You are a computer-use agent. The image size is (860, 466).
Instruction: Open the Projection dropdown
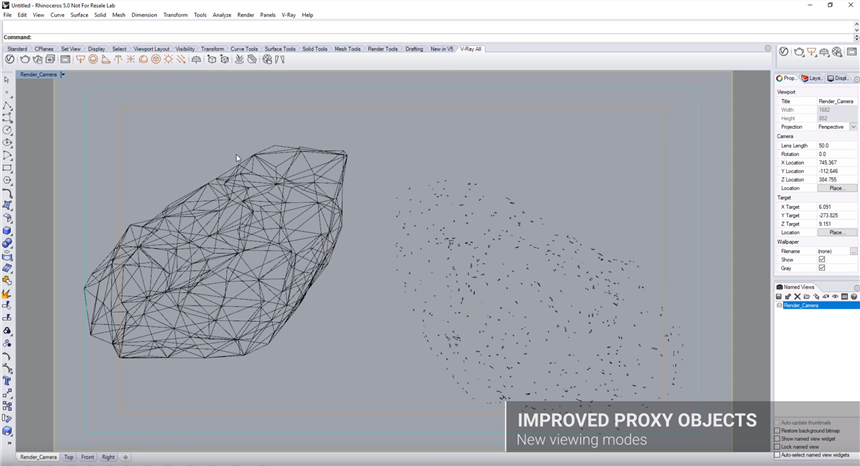click(852, 127)
